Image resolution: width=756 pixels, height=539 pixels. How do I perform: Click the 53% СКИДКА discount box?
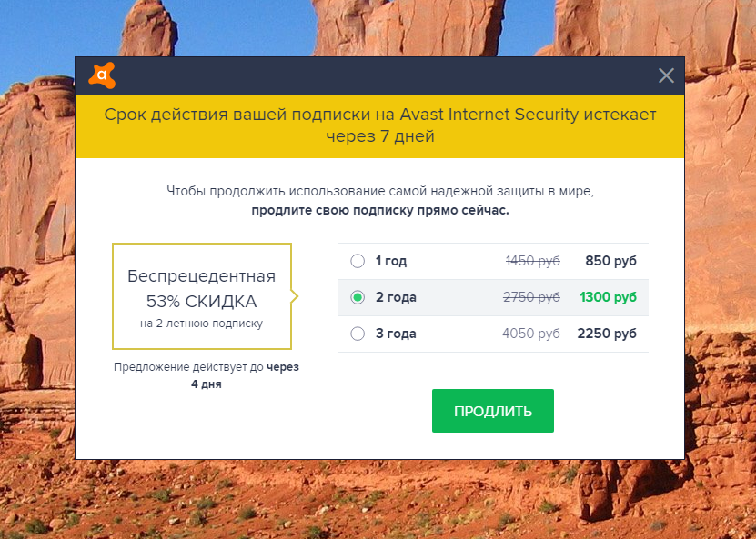click(x=201, y=295)
